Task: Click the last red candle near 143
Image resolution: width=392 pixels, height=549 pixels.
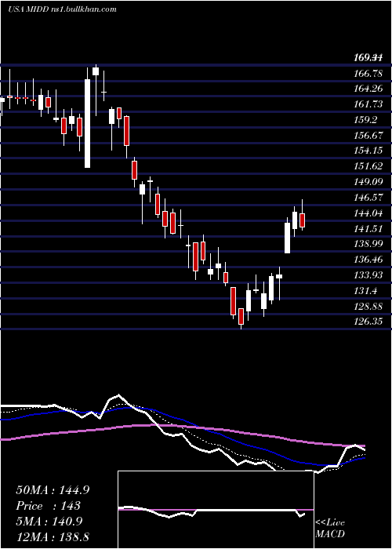Action: pos(303,220)
